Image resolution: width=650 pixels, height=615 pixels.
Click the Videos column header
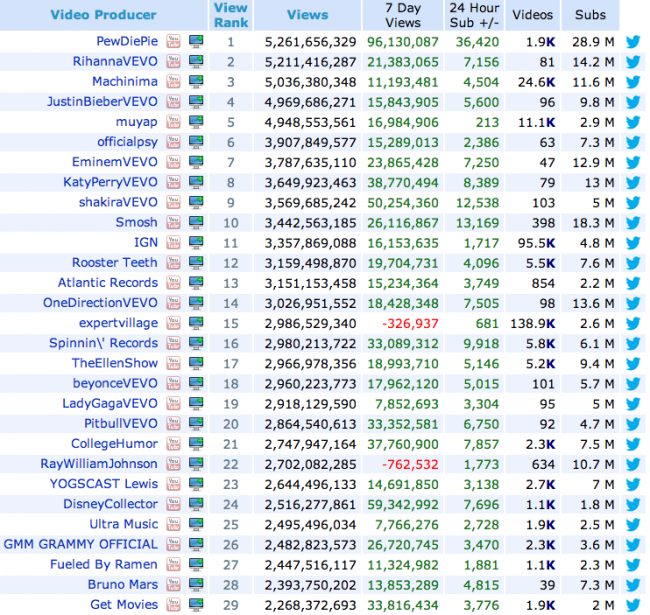[x=533, y=15]
